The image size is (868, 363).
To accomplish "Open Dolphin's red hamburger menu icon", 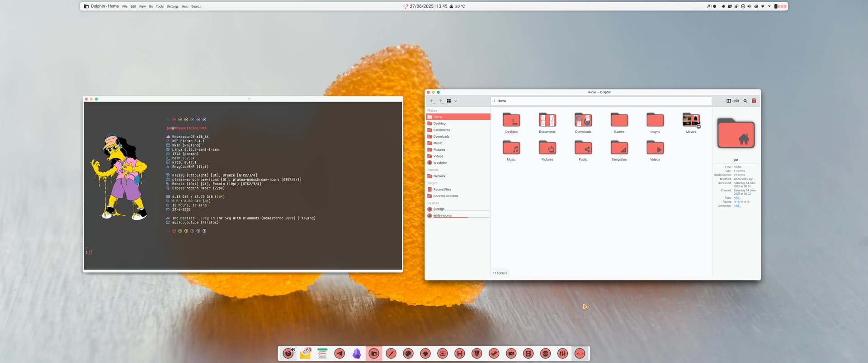I will tap(754, 101).
